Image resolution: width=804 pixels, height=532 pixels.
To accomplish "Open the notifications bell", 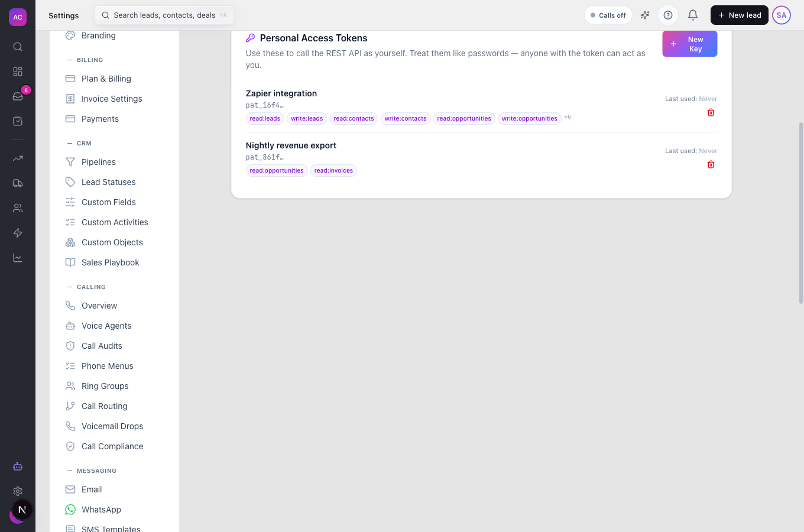I will pos(693,15).
